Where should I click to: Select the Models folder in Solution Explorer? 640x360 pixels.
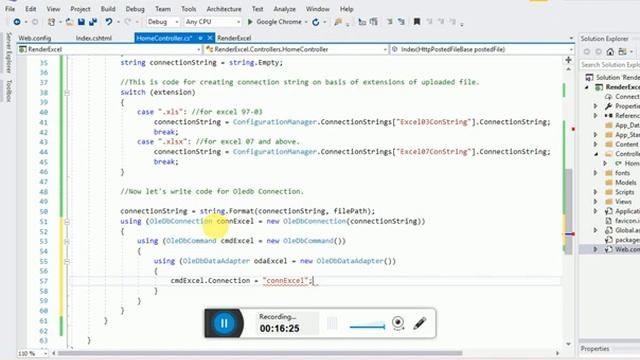[x=625, y=182]
